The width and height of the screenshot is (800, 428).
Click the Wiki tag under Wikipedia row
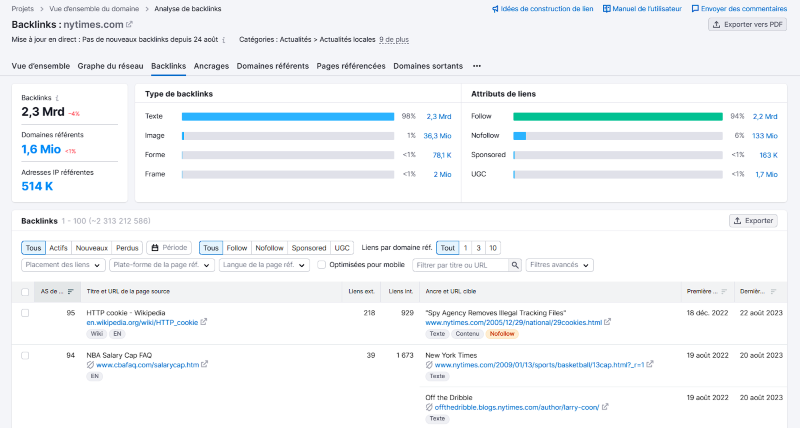click(x=96, y=334)
